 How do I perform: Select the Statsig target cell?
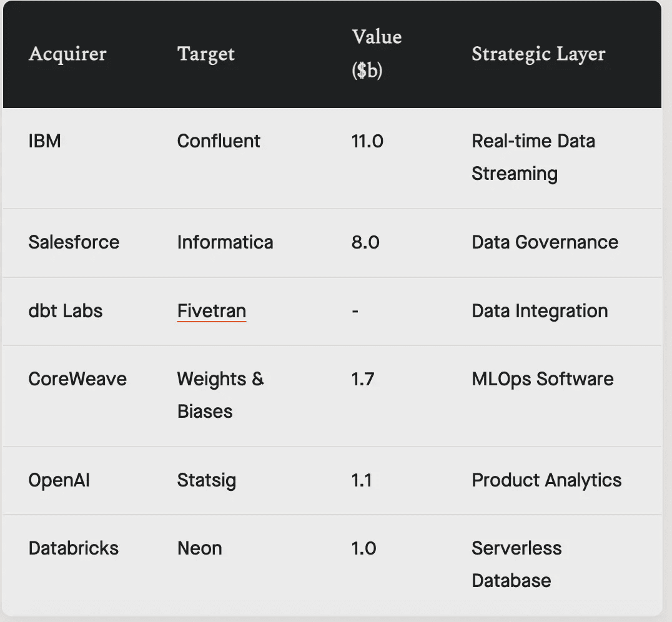tap(206, 480)
